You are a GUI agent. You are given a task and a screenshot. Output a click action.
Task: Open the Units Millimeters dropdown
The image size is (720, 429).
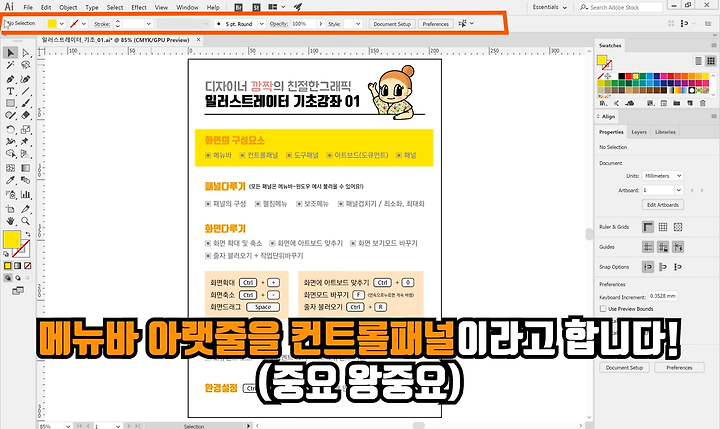663,176
